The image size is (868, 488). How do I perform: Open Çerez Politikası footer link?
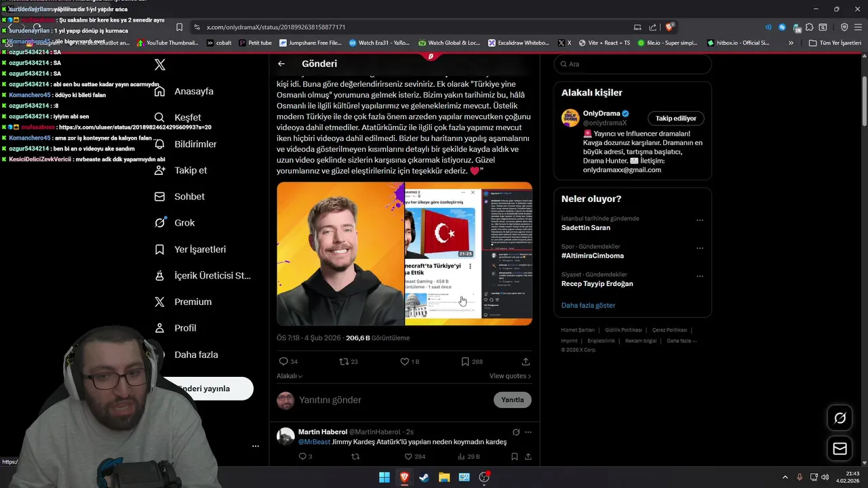point(669,330)
